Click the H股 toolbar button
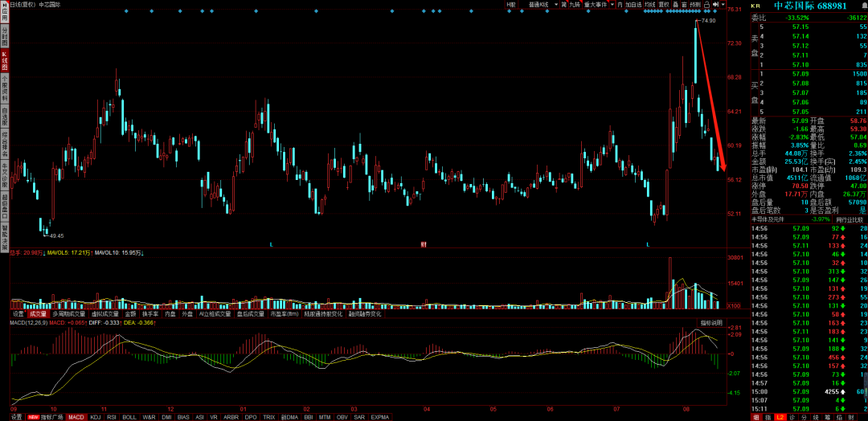 point(511,5)
